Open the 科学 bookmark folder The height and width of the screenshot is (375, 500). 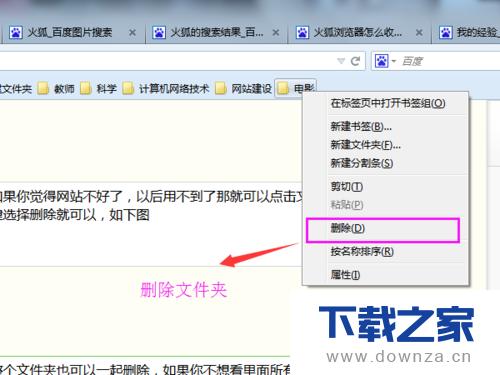[99, 88]
